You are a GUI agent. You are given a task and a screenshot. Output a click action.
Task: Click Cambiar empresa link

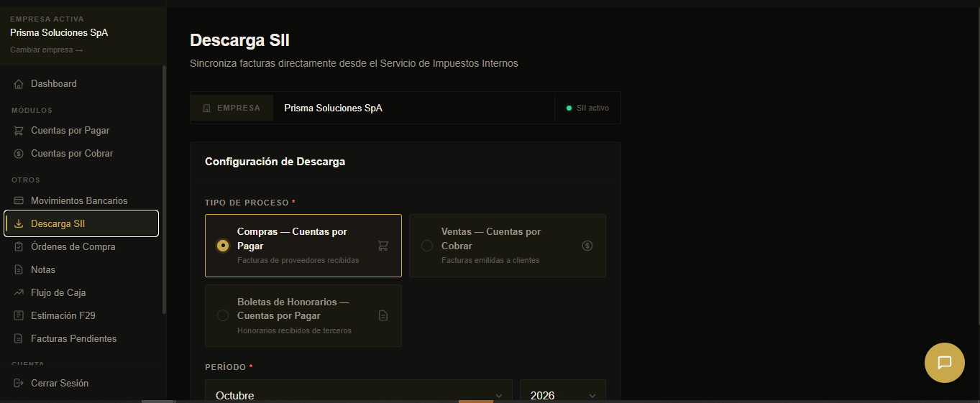tap(47, 50)
